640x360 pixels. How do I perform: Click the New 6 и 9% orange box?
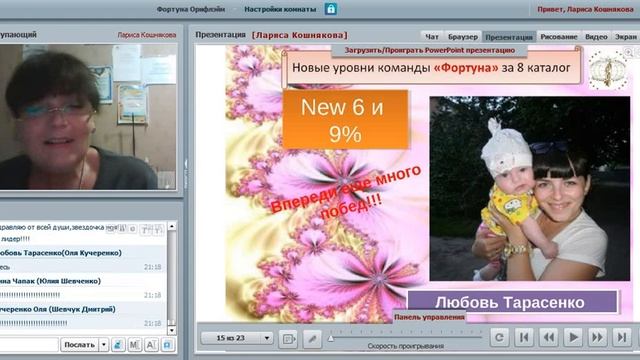tap(345, 120)
